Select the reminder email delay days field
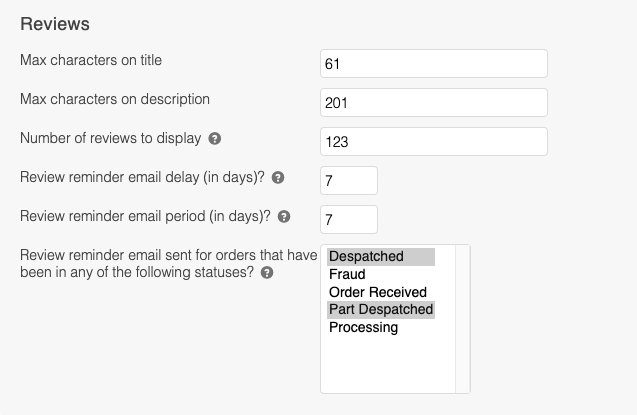 (x=348, y=180)
